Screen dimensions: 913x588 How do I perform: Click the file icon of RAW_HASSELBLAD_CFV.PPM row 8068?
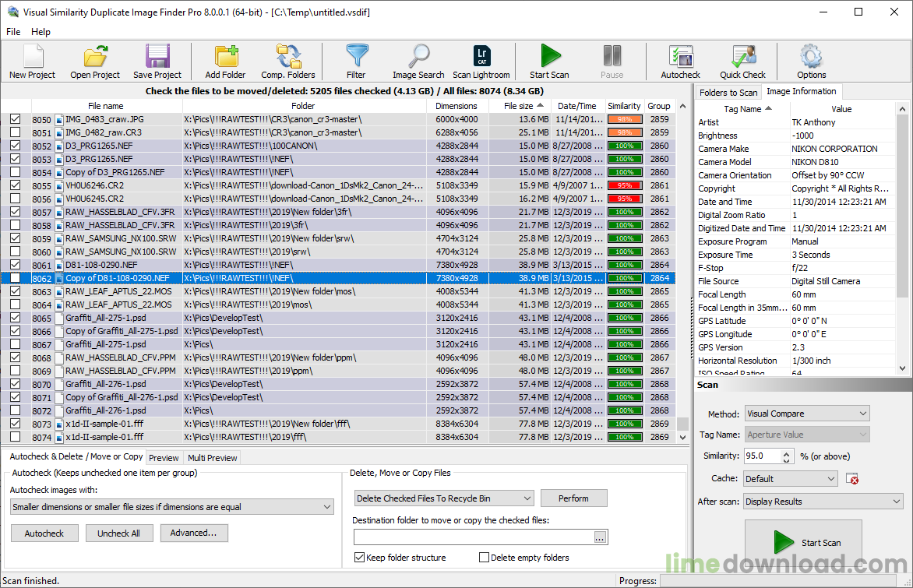coord(58,358)
